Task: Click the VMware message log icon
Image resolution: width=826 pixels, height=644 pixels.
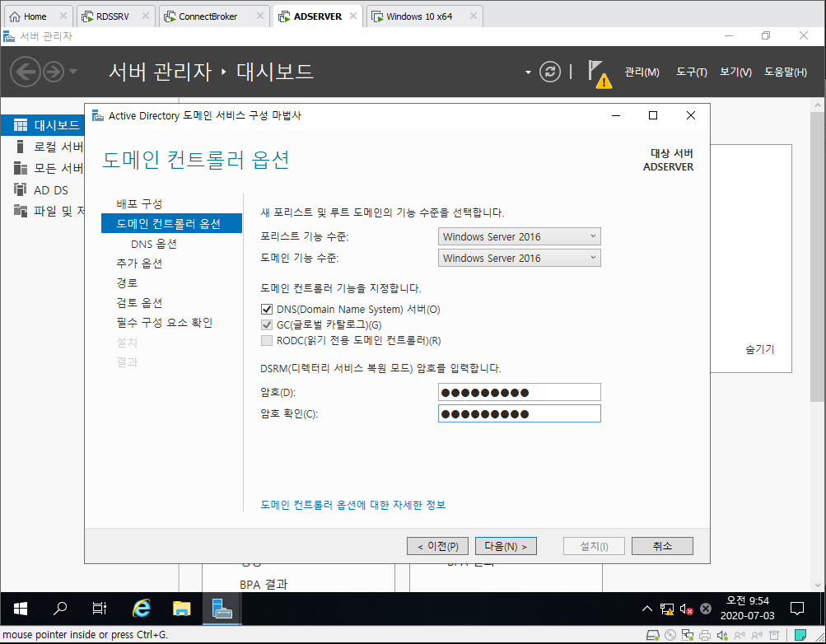Action: 800,635
